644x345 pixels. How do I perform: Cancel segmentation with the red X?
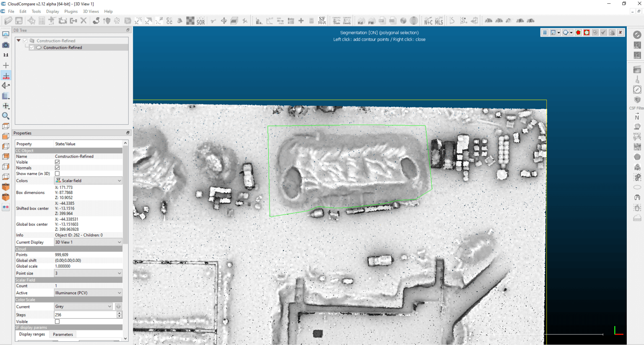(621, 33)
